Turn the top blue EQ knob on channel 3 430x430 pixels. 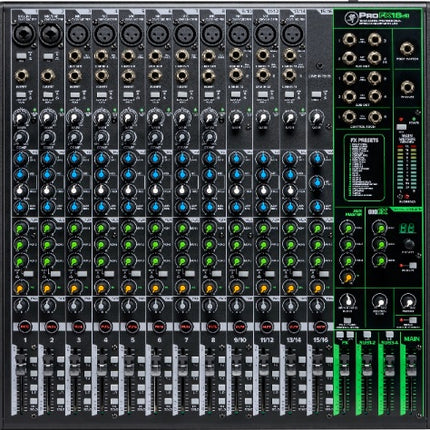pos(75,158)
